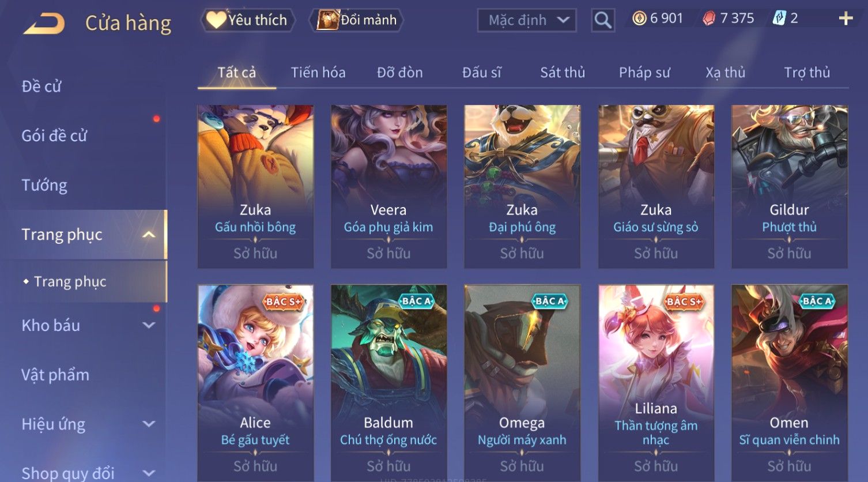Go to Tướng in the sidebar

tap(44, 186)
